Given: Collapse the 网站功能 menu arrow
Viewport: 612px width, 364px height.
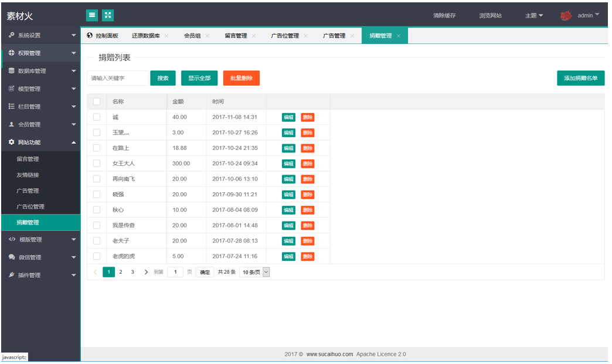Looking at the screenshot, I should click(x=74, y=142).
